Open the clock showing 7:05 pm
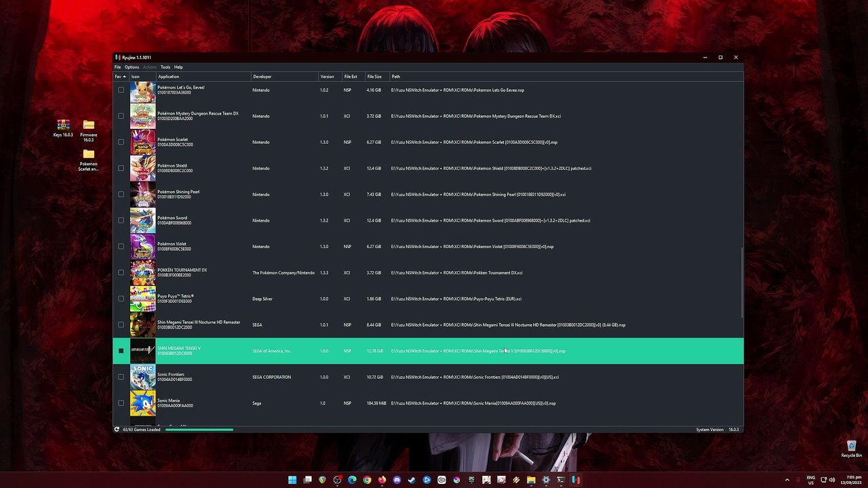 852,480
